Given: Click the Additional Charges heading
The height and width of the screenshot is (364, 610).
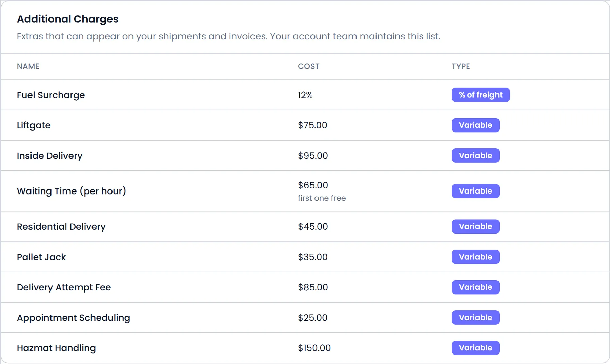Looking at the screenshot, I should point(68,19).
